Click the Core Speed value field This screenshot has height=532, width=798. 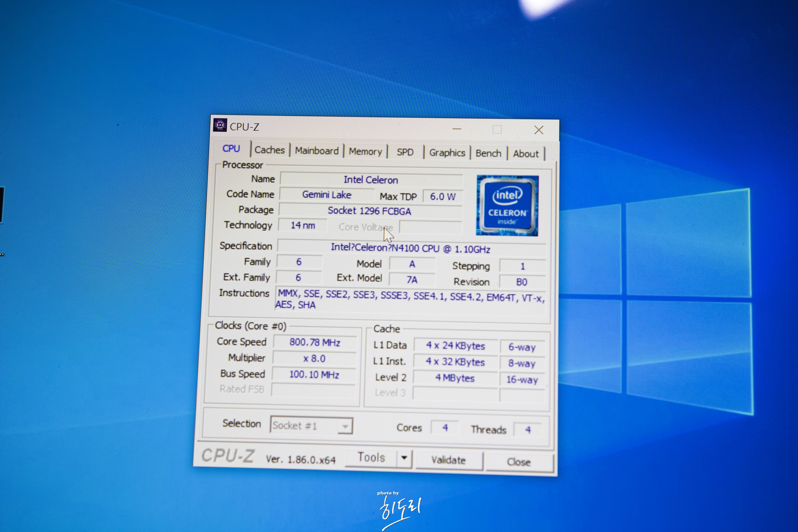click(315, 342)
